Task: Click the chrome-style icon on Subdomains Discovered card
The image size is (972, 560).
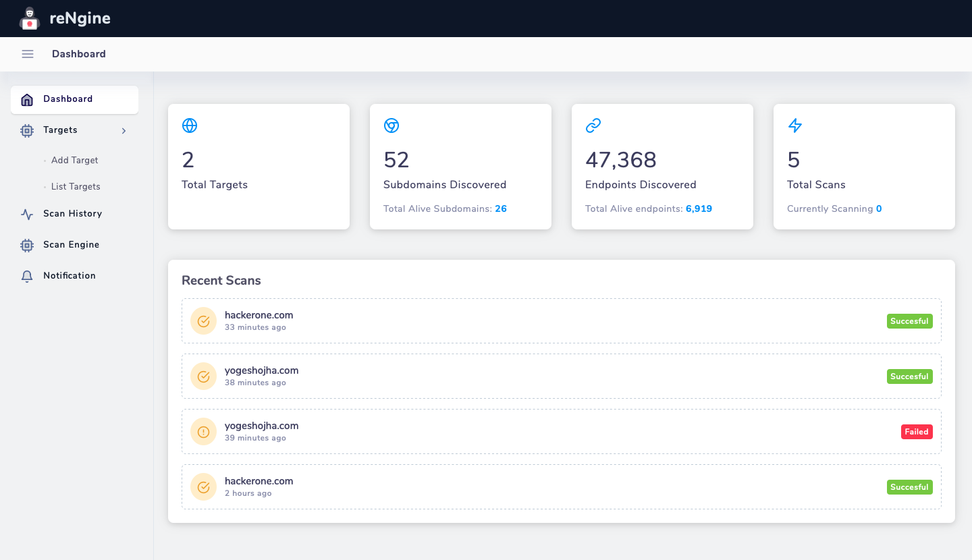Action: click(x=391, y=125)
